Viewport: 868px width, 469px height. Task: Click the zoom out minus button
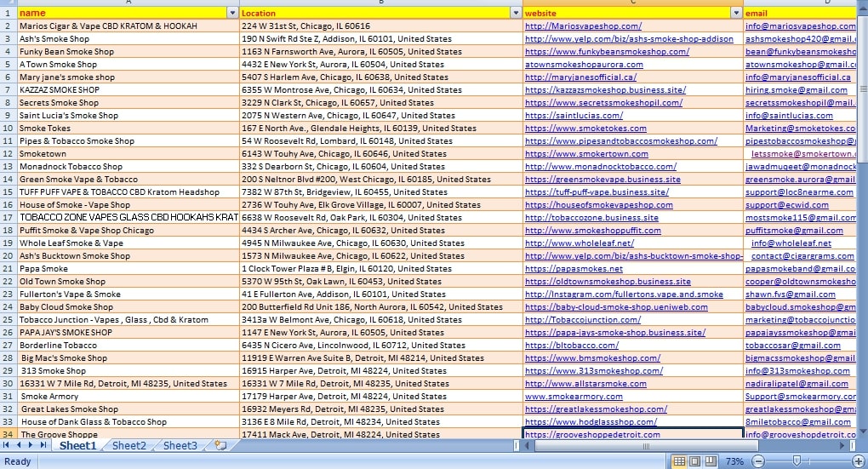click(x=758, y=461)
